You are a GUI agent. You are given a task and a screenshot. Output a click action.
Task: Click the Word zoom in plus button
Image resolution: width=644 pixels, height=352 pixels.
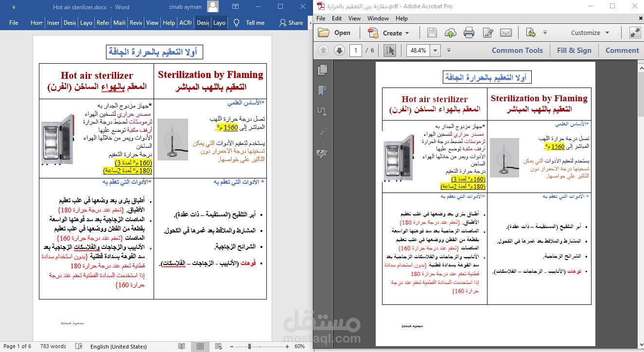point(288,346)
